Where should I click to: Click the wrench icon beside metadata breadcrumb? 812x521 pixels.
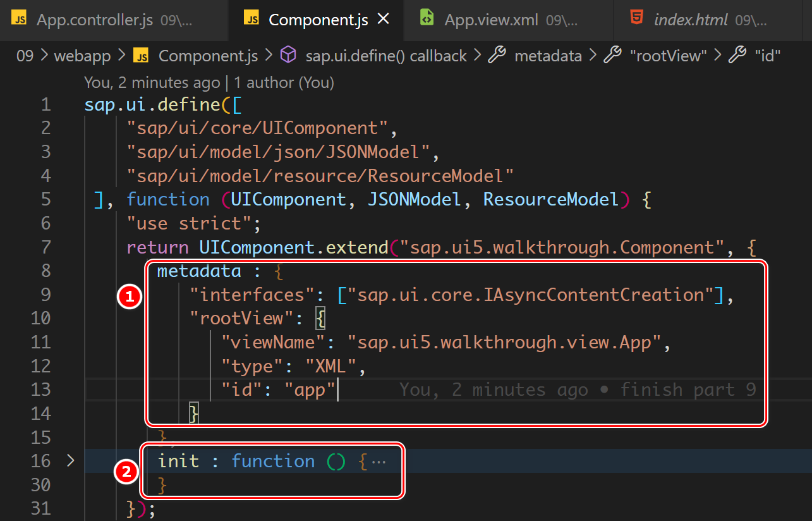[x=499, y=56]
